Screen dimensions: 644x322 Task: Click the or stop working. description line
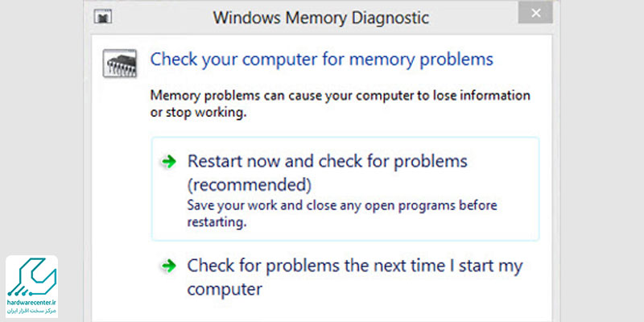click(198, 113)
